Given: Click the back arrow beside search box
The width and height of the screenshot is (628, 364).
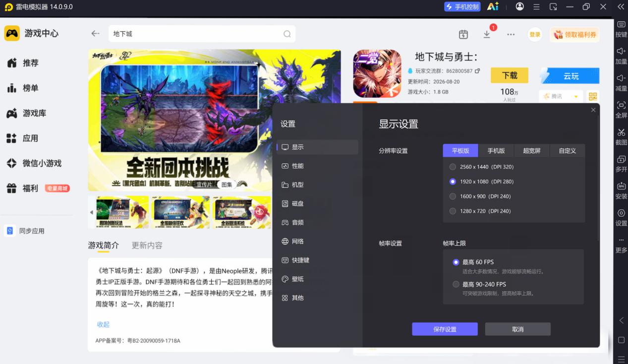Looking at the screenshot, I should click(x=95, y=34).
